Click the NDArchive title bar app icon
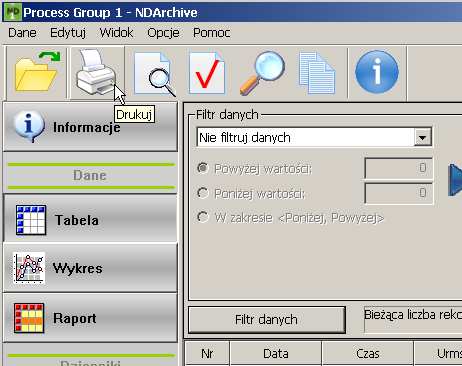Viewport: 462px width, 366px height. pyautogui.click(x=13, y=12)
